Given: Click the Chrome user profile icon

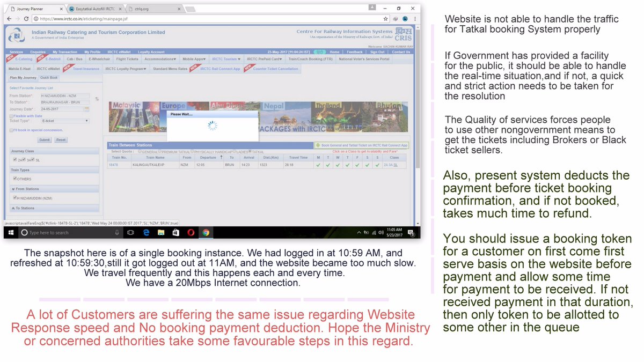Looking at the screenshot, I should coord(372,7).
